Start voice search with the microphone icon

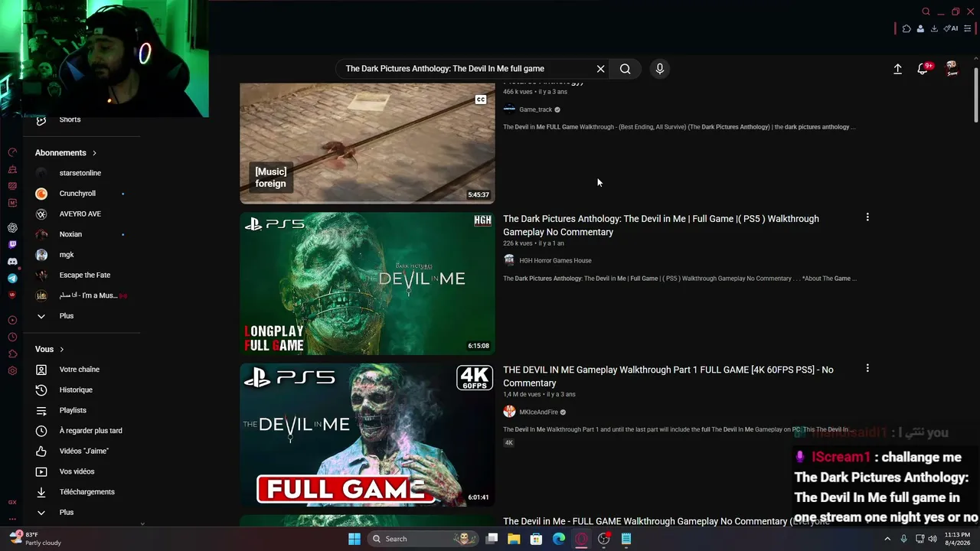pyautogui.click(x=660, y=69)
